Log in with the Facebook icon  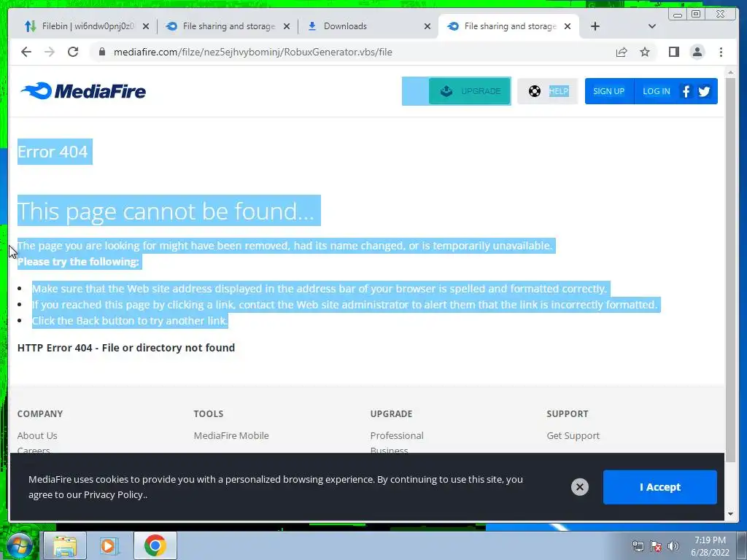click(x=686, y=91)
